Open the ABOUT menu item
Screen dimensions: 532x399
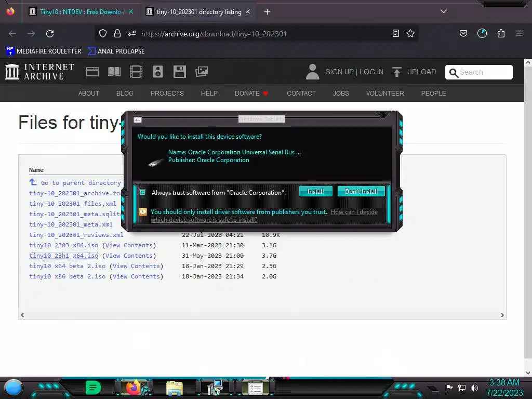(x=88, y=94)
